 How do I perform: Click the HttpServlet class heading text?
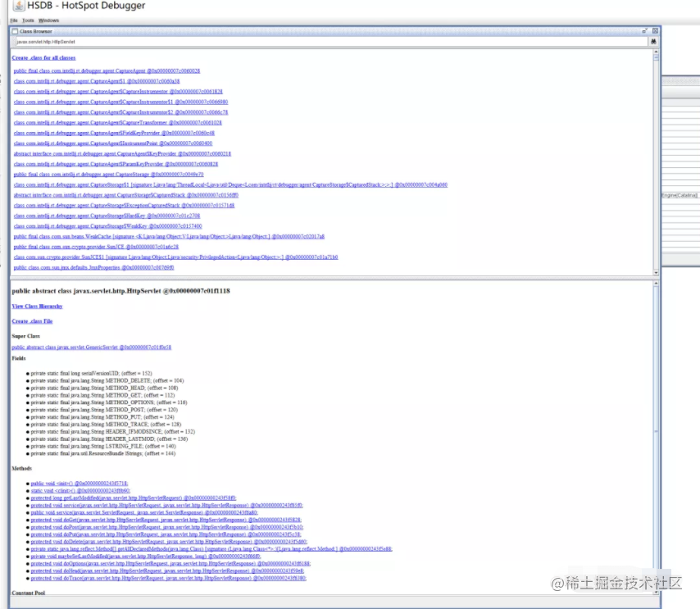point(121,291)
